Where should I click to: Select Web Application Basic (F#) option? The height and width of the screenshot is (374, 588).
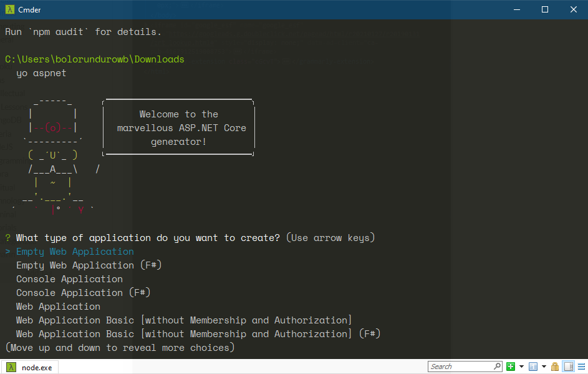pyautogui.click(x=198, y=334)
